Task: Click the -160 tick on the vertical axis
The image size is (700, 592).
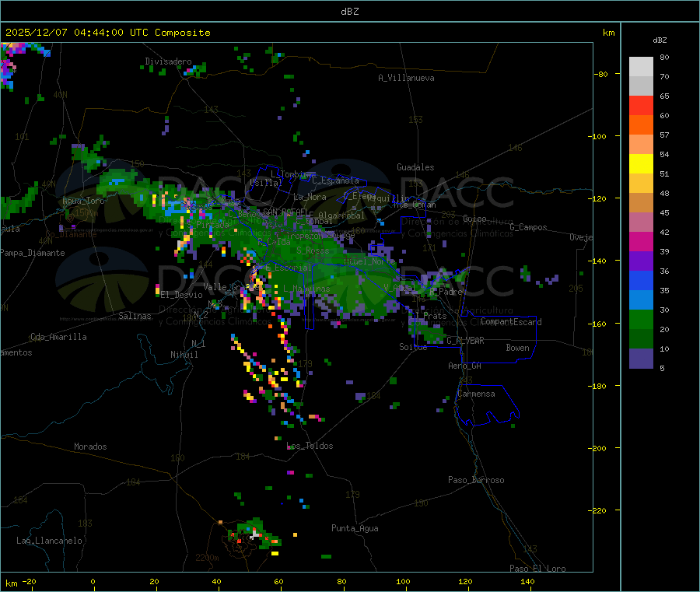Action: [x=597, y=324]
